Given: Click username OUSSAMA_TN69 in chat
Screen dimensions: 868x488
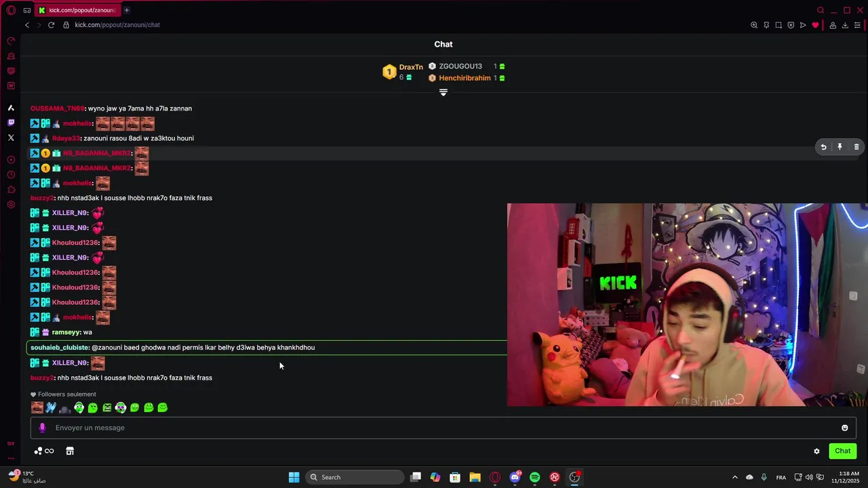Looking at the screenshot, I should pos(58,108).
